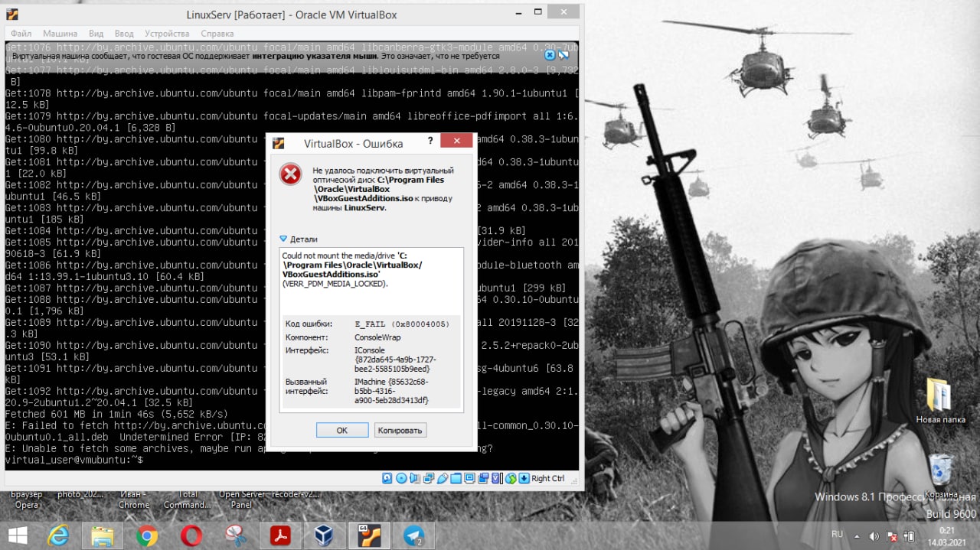Open the Windows Start button
This screenshot has width=980, height=550.
click(17, 535)
